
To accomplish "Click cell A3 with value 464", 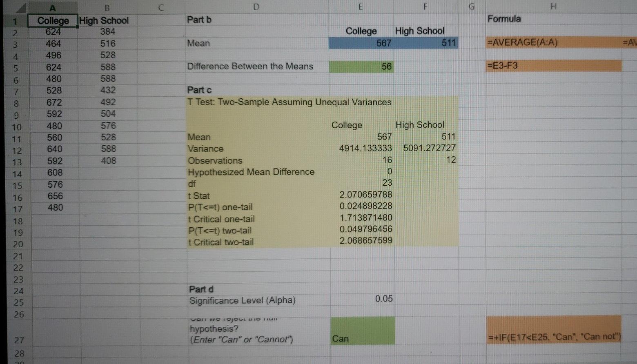I will coord(53,44).
